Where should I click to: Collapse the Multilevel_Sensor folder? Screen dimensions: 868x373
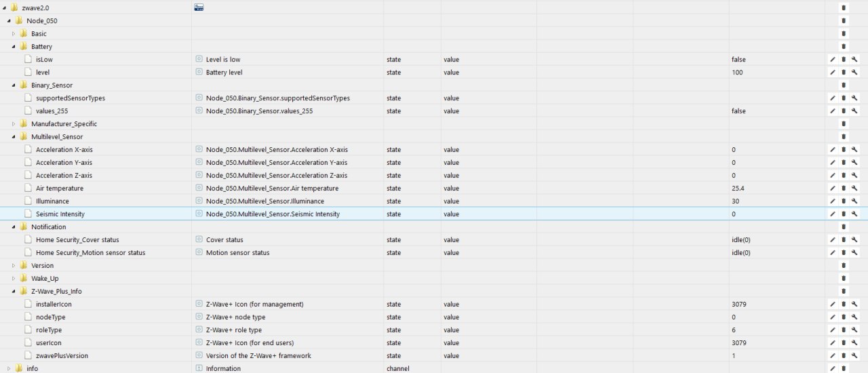coord(14,137)
